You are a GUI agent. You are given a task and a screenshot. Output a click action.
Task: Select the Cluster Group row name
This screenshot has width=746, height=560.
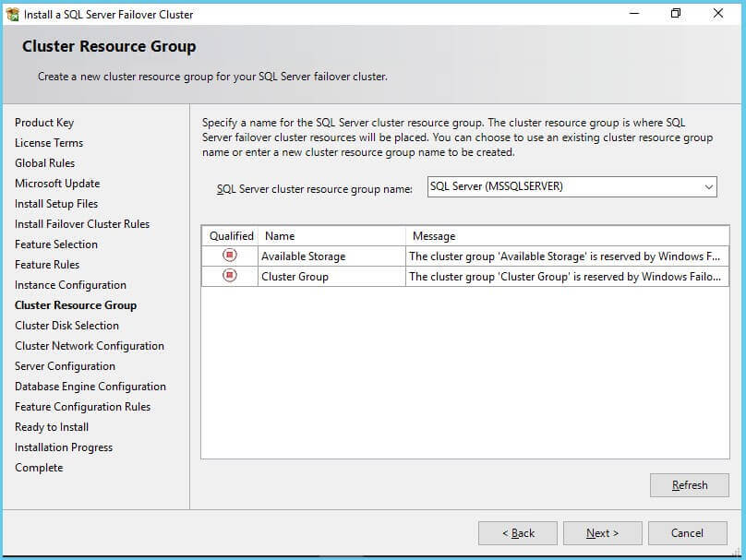coord(295,276)
